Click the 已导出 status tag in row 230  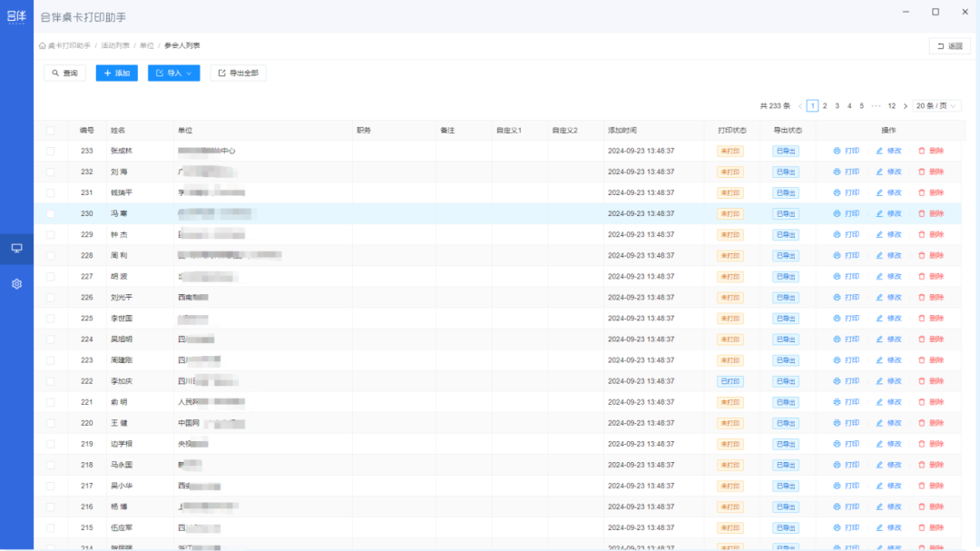tap(786, 214)
